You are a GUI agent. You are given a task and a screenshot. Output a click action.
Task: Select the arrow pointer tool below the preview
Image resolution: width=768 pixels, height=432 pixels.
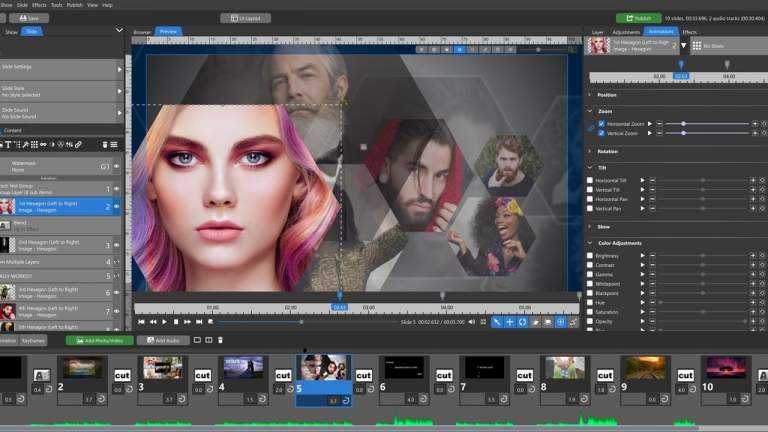pyautogui.click(x=497, y=322)
